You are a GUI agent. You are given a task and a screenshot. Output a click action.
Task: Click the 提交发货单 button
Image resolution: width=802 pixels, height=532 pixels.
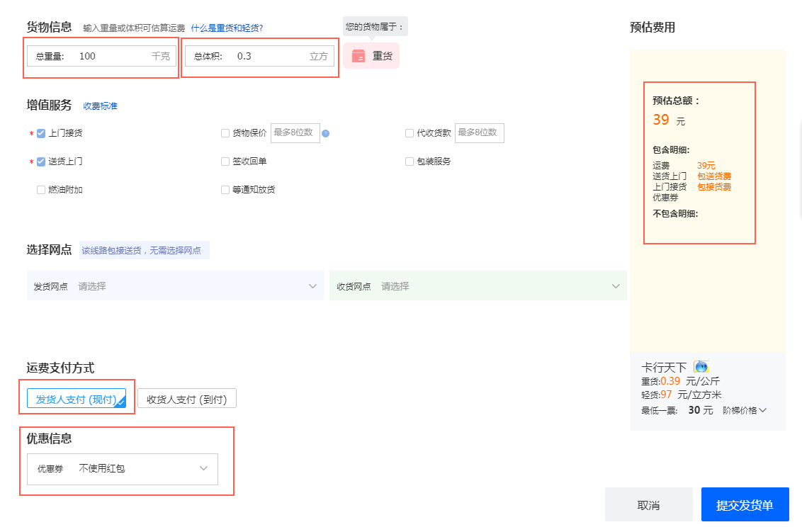[x=745, y=505]
